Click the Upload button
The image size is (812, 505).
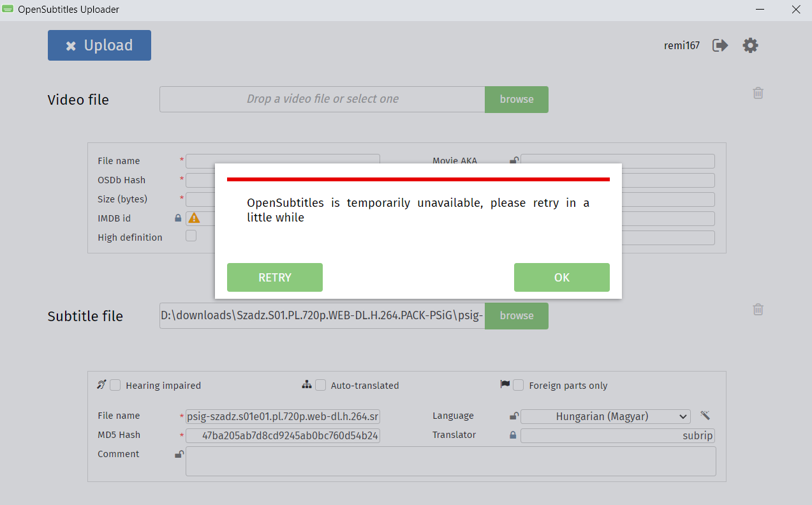100,45
